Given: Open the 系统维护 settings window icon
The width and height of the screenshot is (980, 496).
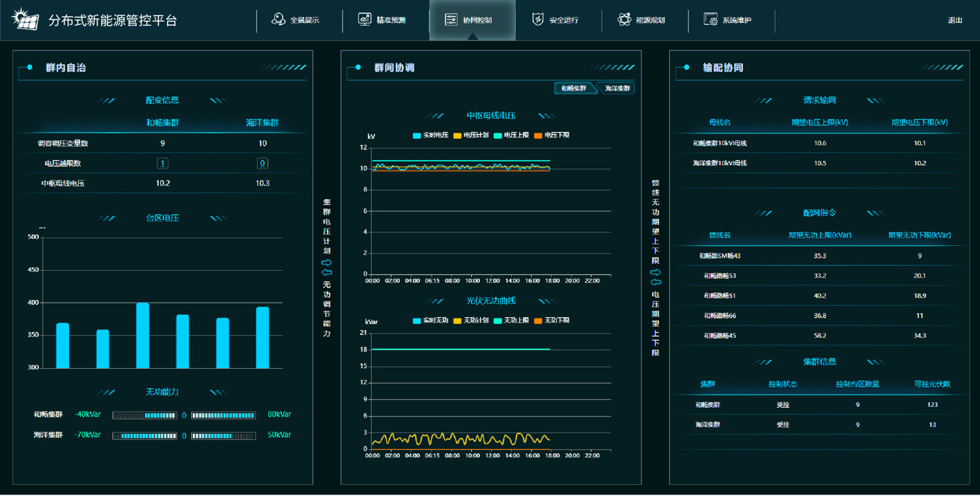Looking at the screenshot, I should point(711,19).
